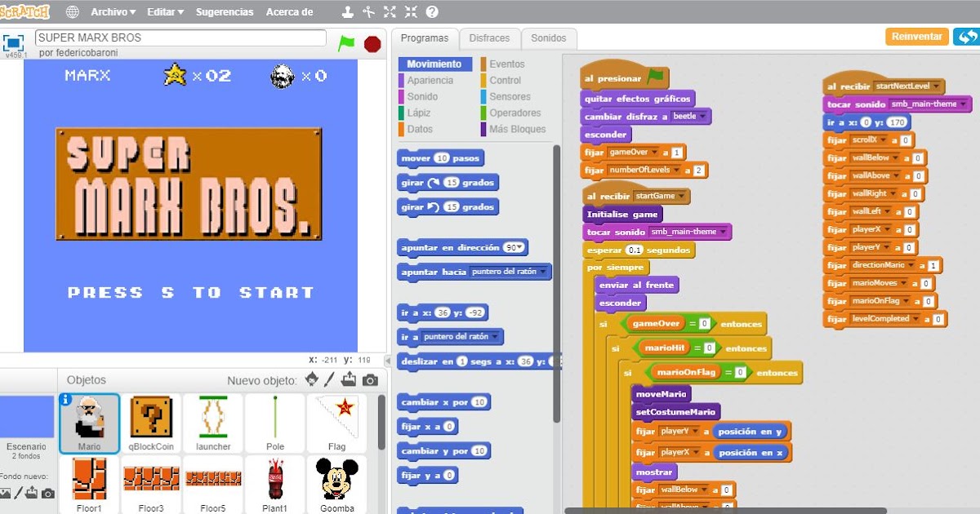Open the language globe selector

72,11
